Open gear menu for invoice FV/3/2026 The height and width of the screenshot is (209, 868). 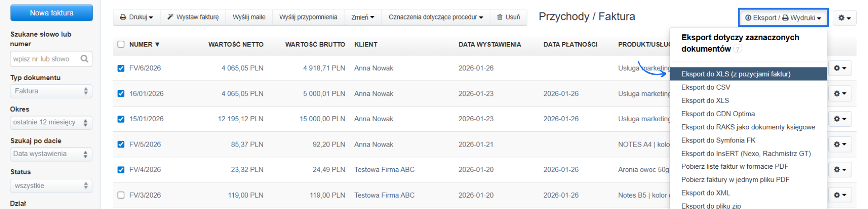840,195
